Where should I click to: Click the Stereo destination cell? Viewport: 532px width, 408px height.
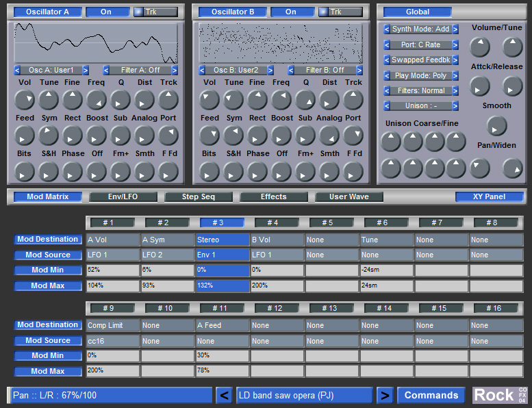point(223,240)
